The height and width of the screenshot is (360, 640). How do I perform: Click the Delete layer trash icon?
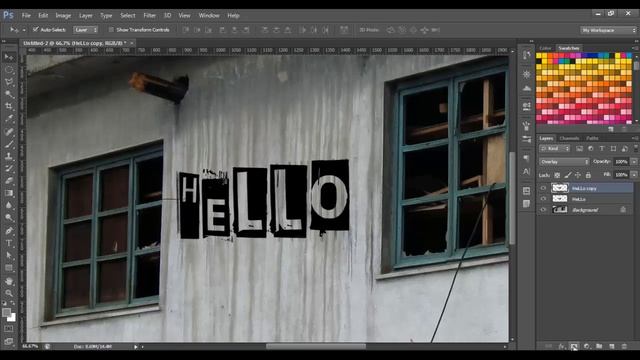(624, 347)
